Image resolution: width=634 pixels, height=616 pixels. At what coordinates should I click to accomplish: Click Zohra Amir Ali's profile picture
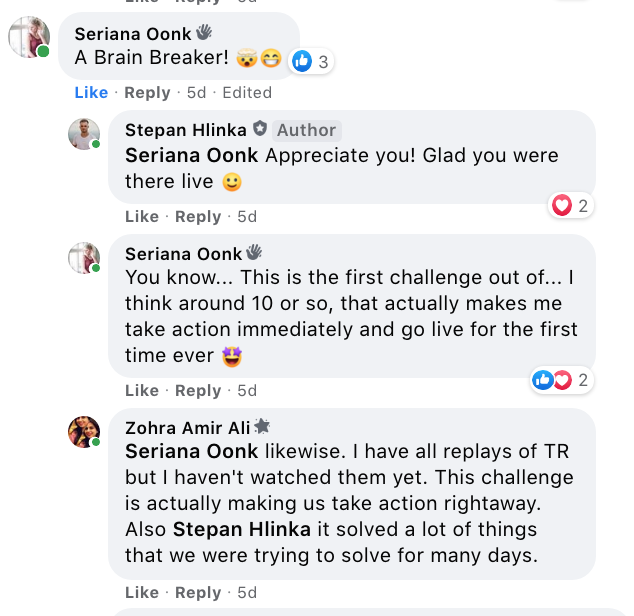click(x=84, y=432)
